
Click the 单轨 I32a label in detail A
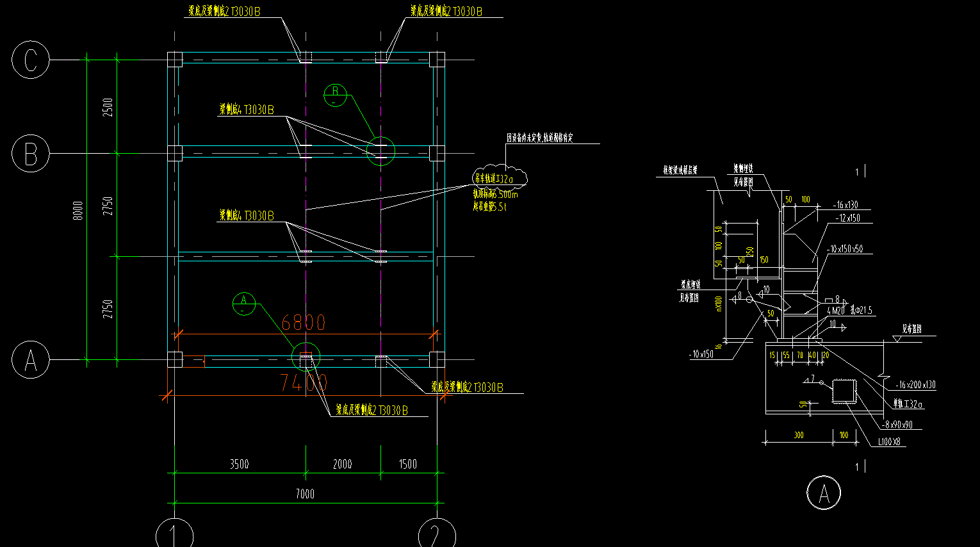[x=908, y=404]
